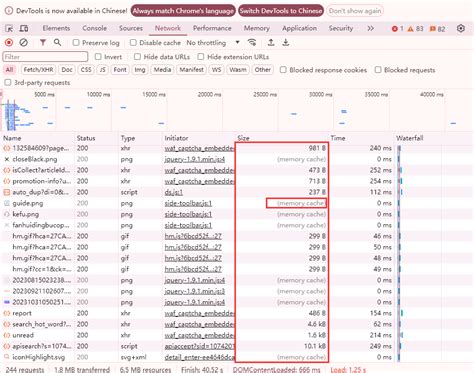Select the Doc type filter
This screenshot has height=373, width=474.
pos(67,70)
